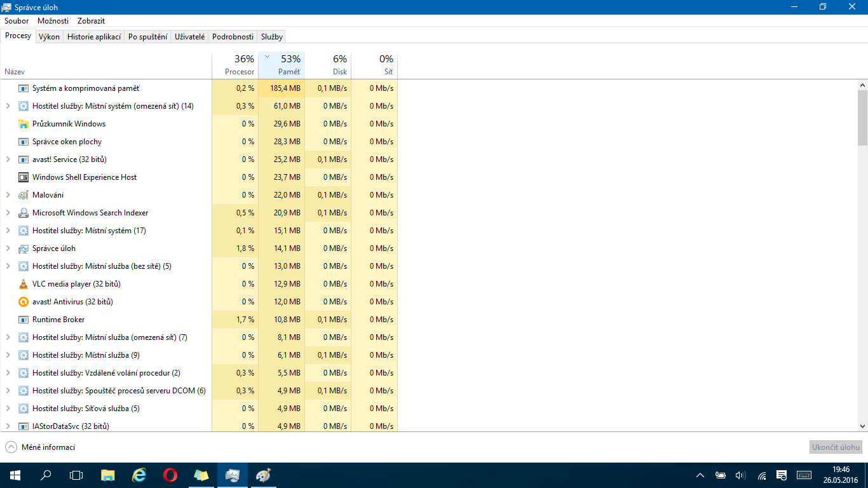The height and width of the screenshot is (488, 868).
Task: Click the touch keyboard tray icon
Action: coord(804,475)
